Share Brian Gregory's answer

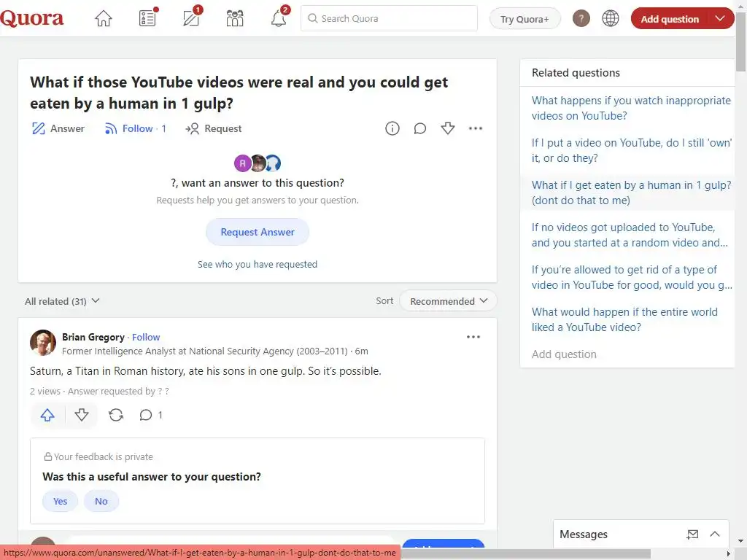pyautogui.click(x=116, y=415)
